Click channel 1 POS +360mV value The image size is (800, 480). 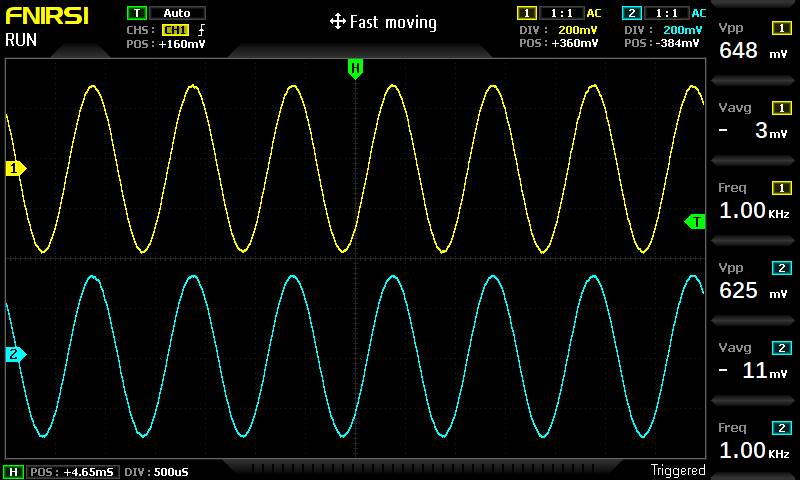pos(574,43)
